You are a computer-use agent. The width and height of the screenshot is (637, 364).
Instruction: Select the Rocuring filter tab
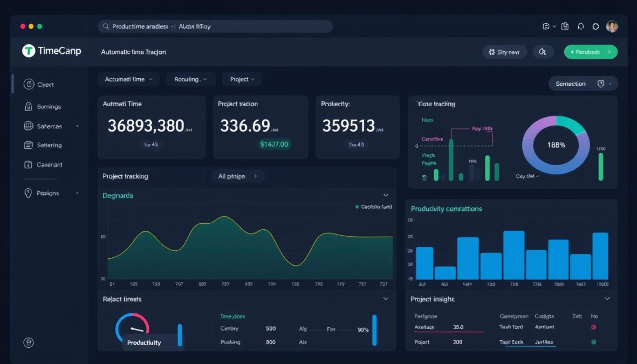[x=190, y=79]
